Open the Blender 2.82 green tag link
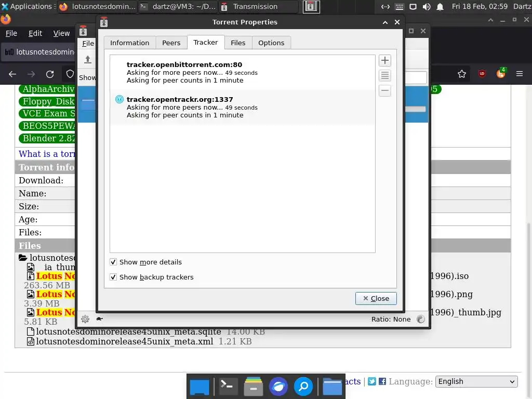Image resolution: width=532 pixels, height=399 pixels. point(47,138)
